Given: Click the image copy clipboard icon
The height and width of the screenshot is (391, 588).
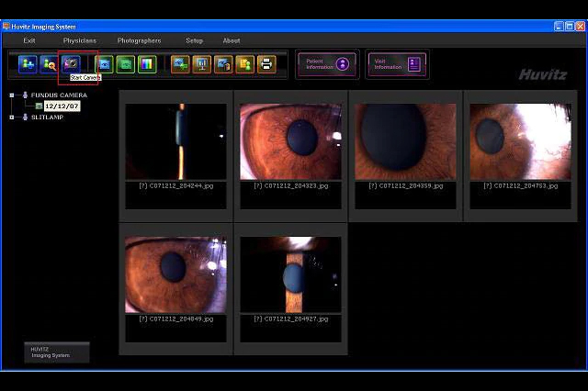Looking at the screenshot, I should point(223,64).
